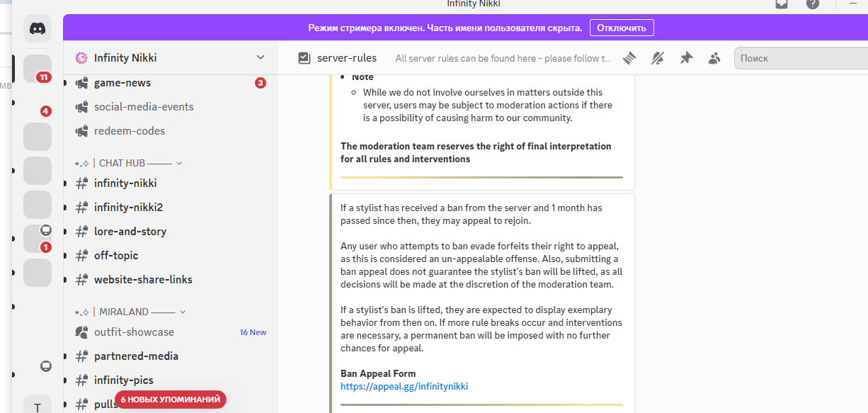This screenshot has height=413, width=868.
Task: Focus the Поиск search field
Action: (800, 58)
